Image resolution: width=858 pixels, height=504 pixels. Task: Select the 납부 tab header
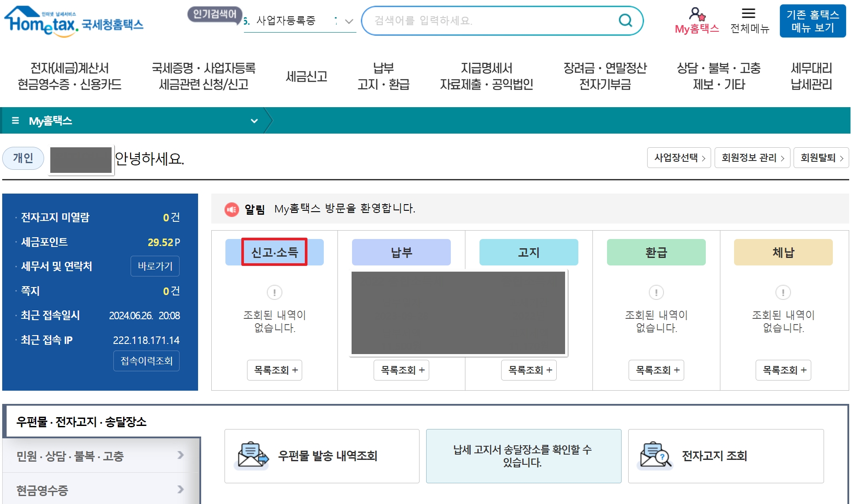[x=401, y=252]
